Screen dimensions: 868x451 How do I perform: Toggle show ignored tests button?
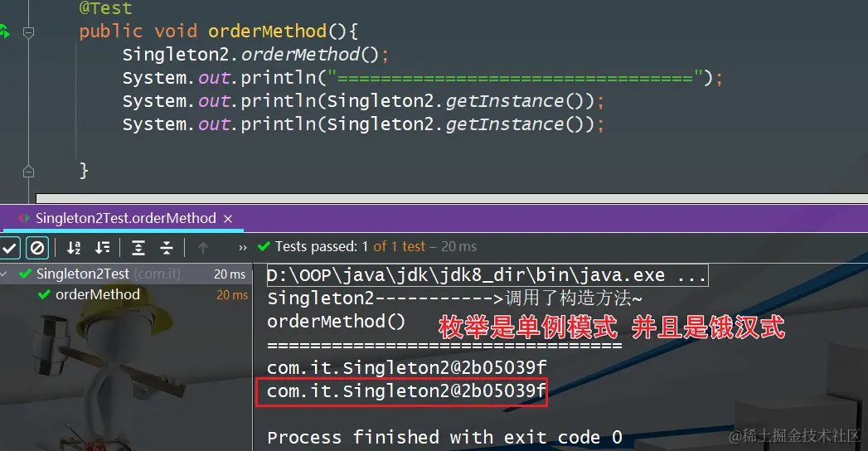pyautogui.click(x=37, y=247)
